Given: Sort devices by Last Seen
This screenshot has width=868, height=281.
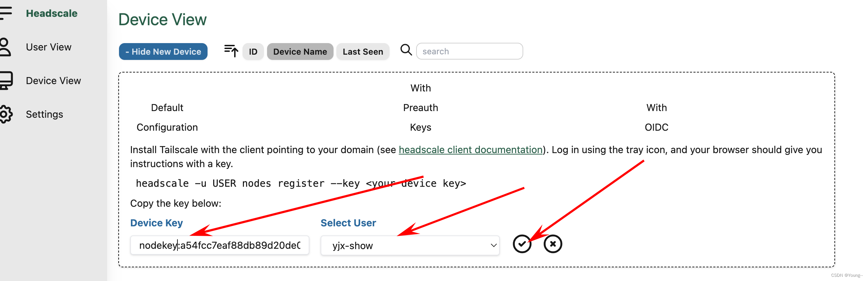Looking at the screenshot, I should [x=363, y=52].
